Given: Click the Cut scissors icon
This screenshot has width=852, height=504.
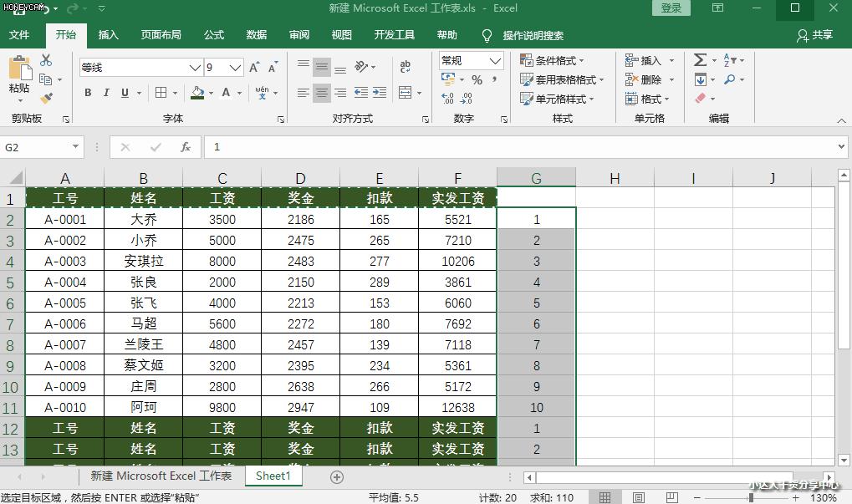Looking at the screenshot, I should point(46,59).
